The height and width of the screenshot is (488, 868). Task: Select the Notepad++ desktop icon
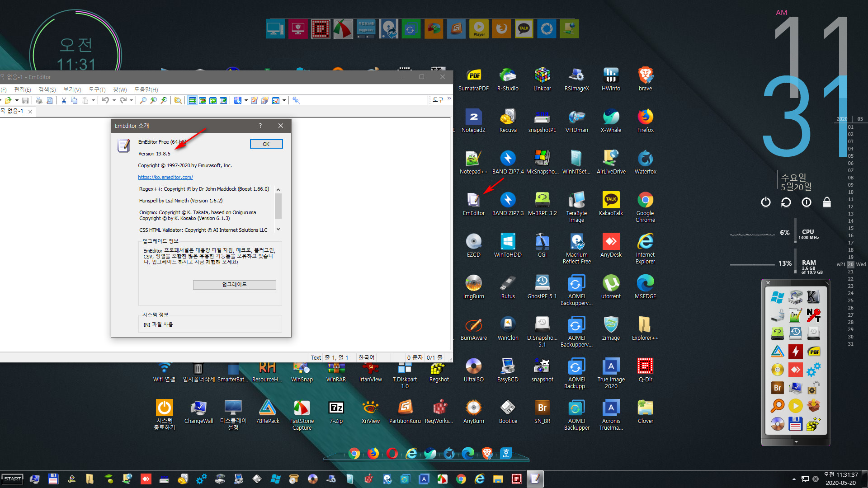click(473, 162)
